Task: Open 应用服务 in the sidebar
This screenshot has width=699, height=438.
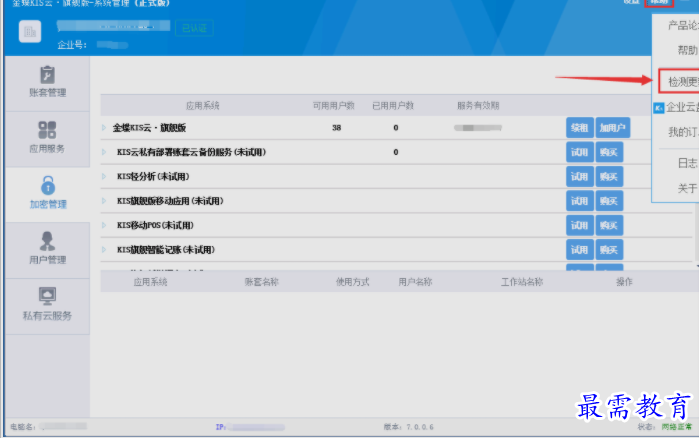Action: [47, 138]
